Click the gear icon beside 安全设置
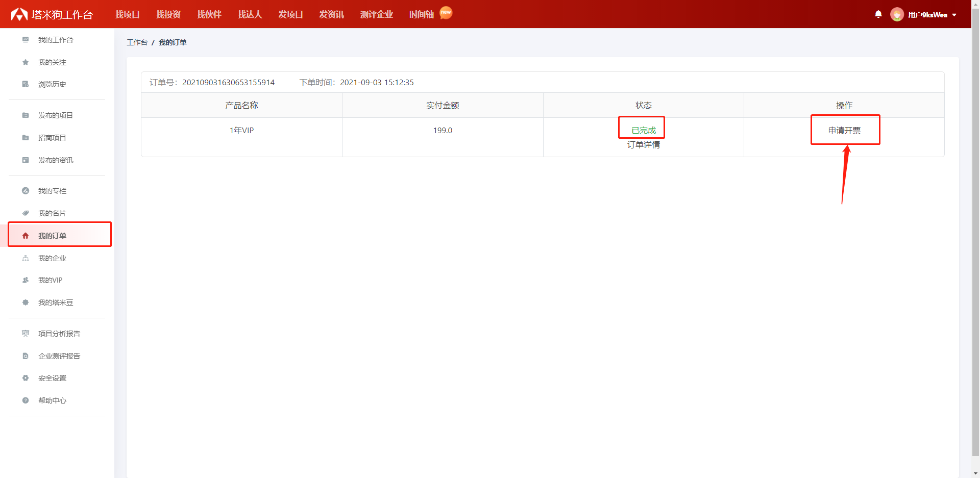This screenshot has height=478, width=980. point(26,378)
